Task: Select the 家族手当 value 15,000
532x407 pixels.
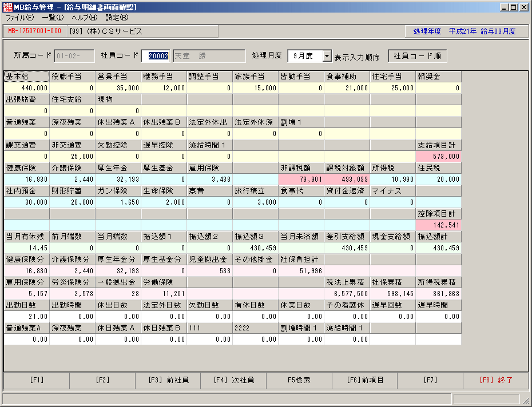Action: pos(256,88)
